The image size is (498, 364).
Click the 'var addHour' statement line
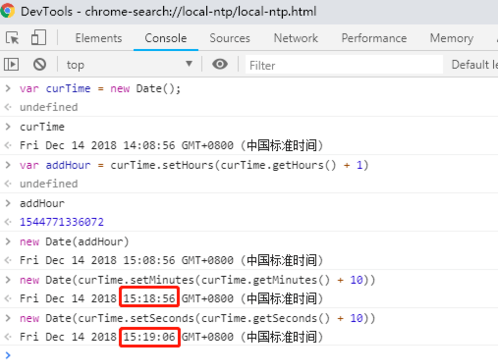194,165
